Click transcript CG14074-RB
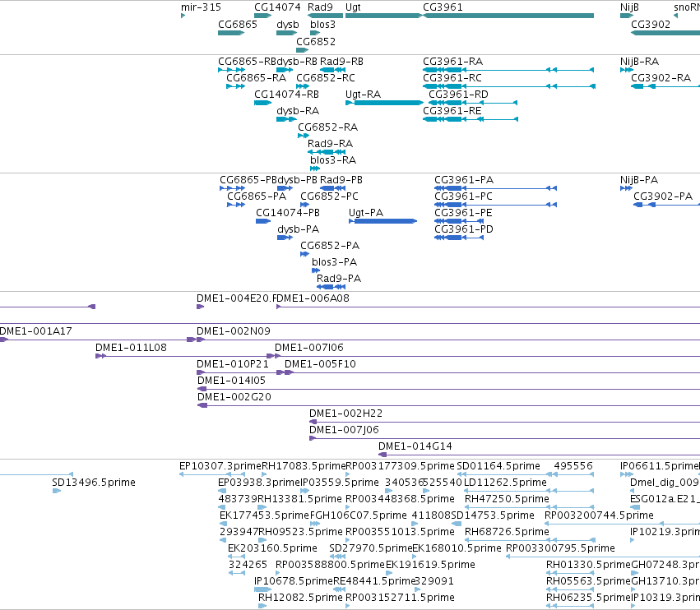 click(x=286, y=95)
